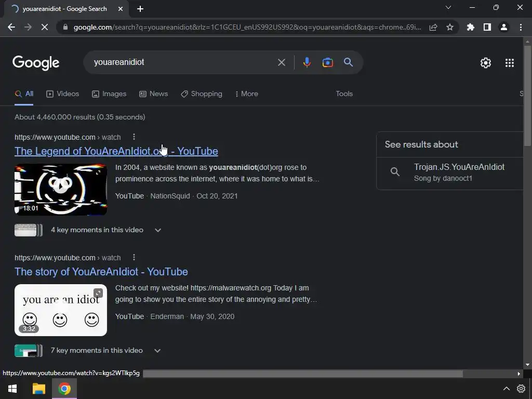Stop loading the page
The image size is (532, 399).
(45, 27)
